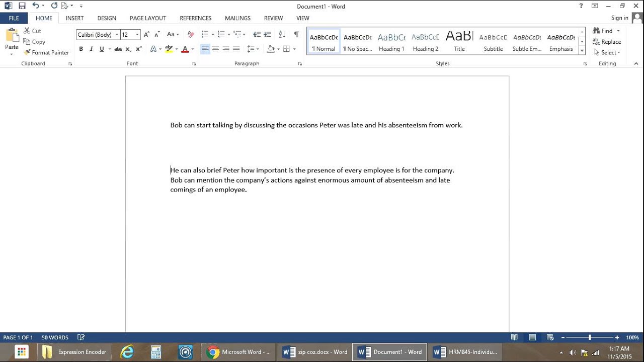Toggle Bold formatting
The image size is (644, 362).
coord(81,49)
